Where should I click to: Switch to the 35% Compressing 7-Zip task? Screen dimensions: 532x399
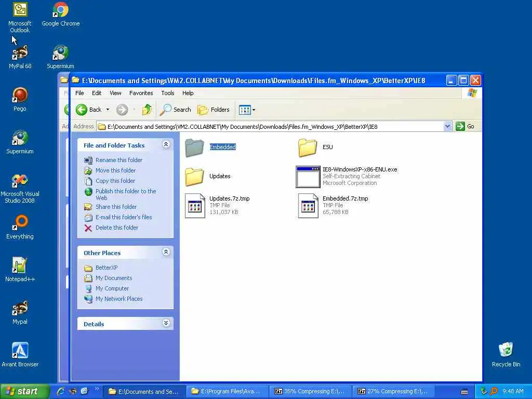pyautogui.click(x=310, y=392)
